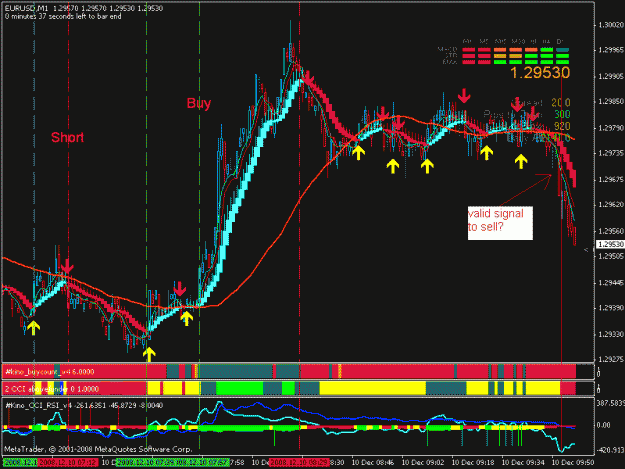625x469 pixels.
Task: Click the 1.30020 price axis label
Action: 610,25
